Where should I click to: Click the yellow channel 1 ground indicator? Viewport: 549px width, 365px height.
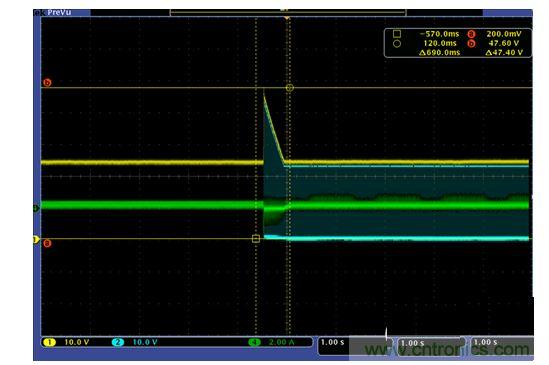pos(36,239)
